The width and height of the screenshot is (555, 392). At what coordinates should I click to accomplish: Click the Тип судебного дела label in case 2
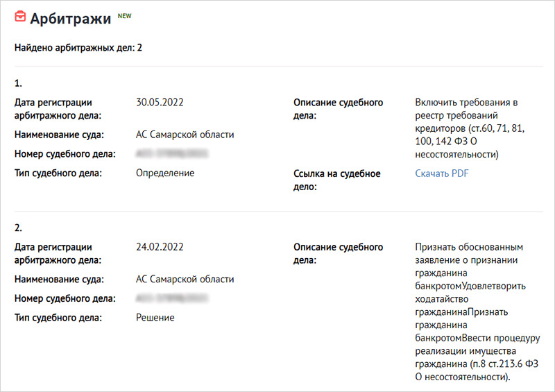[x=58, y=317]
